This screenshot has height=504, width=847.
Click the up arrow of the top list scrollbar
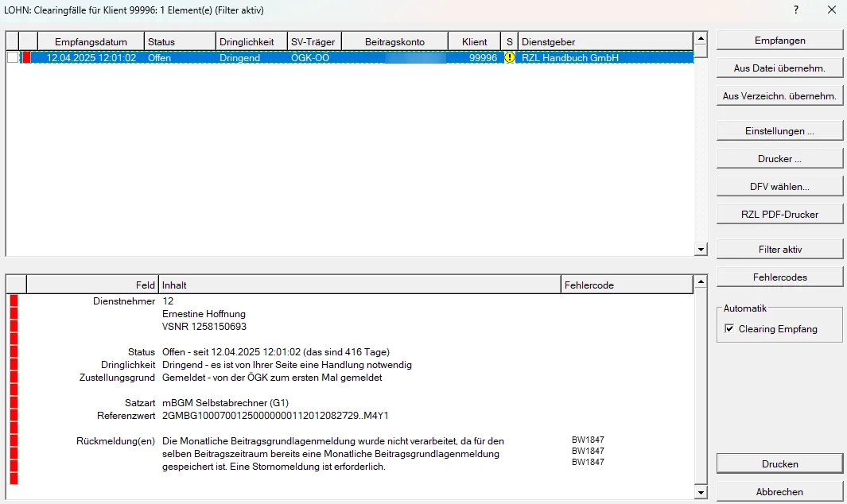(701, 38)
